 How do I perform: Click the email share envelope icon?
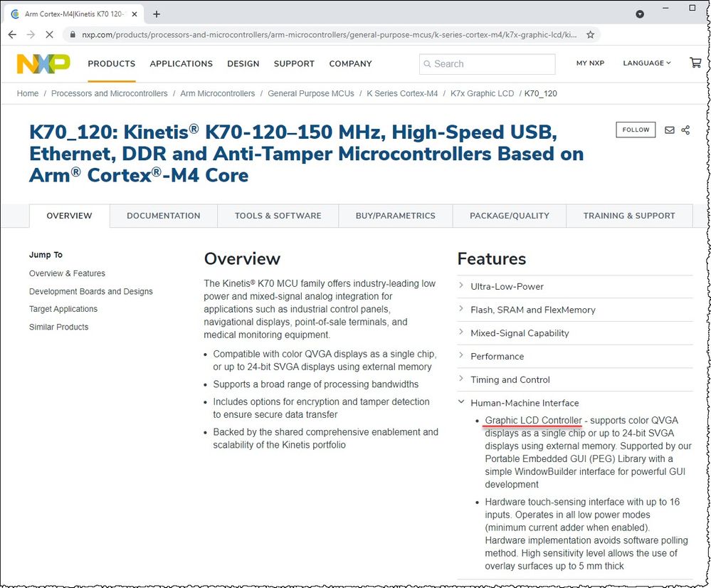coord(669,130)
